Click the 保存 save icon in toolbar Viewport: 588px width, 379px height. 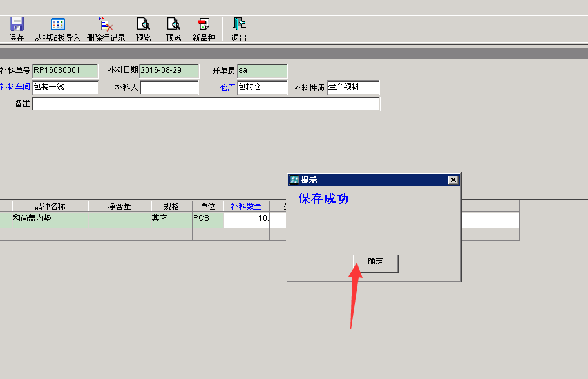16,29
